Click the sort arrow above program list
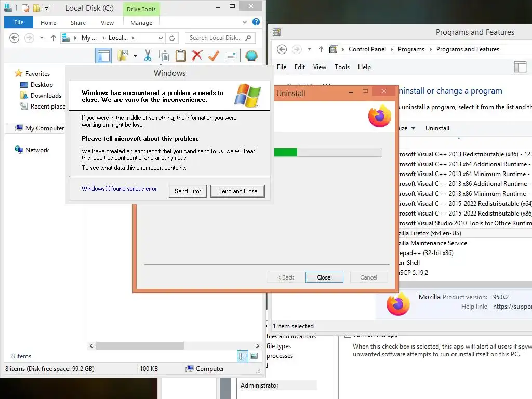 pyautogui.click(x=458, y=138)
